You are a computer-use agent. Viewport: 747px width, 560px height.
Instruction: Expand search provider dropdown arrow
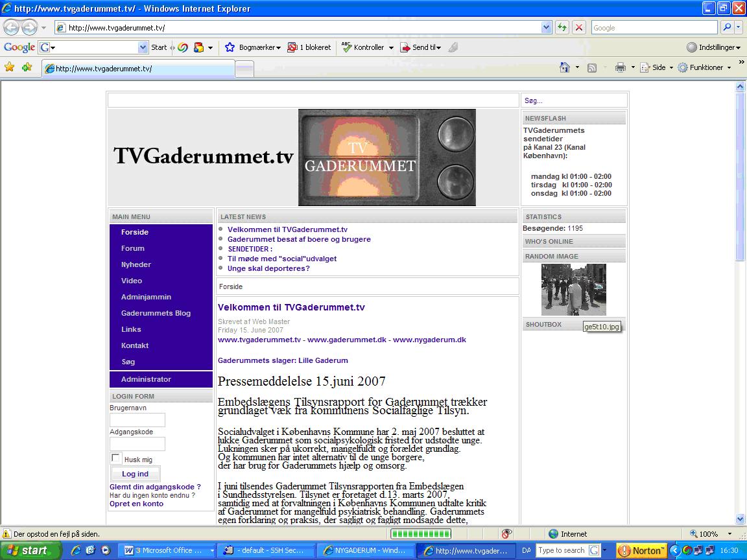pos(738,27)
